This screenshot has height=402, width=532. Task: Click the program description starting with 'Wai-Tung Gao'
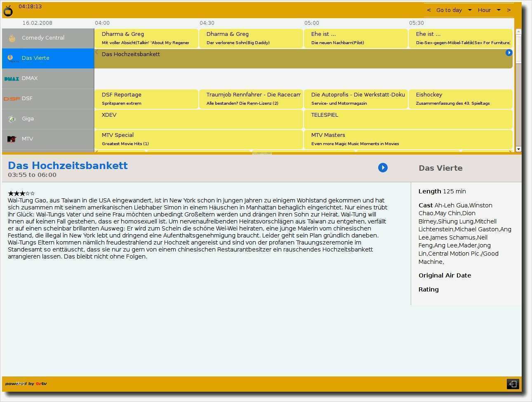click(198, 228)
